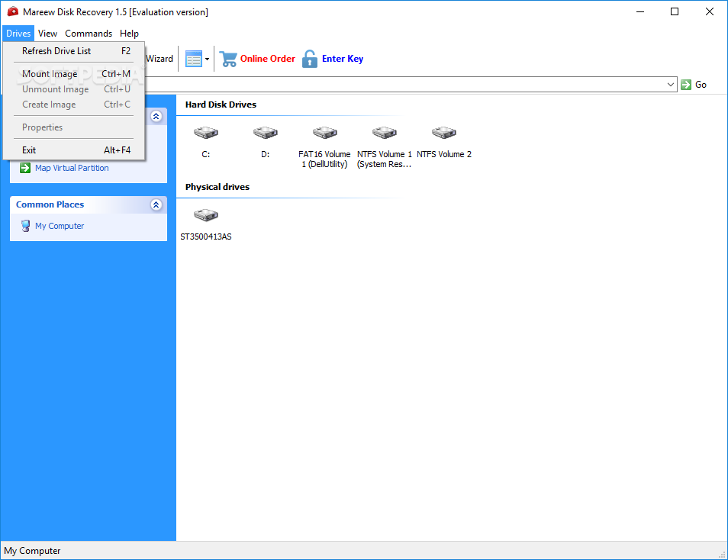The width and height of the screenshot is (728, 560).
Task: Select FAT16 Volume 1 (DellUtility) drive
Action: coord(324,133)
